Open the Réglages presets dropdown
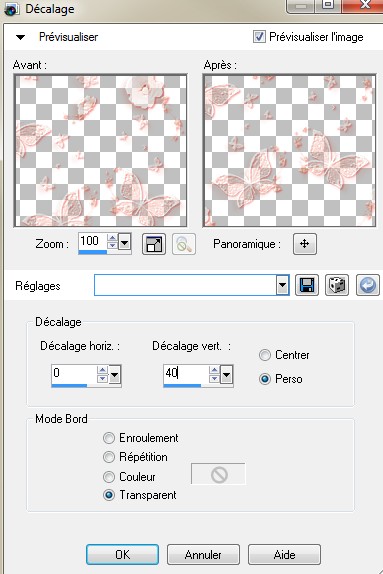The width and height of the screenshot is (383, 574). pyautogui.click(x=282, y=285)
